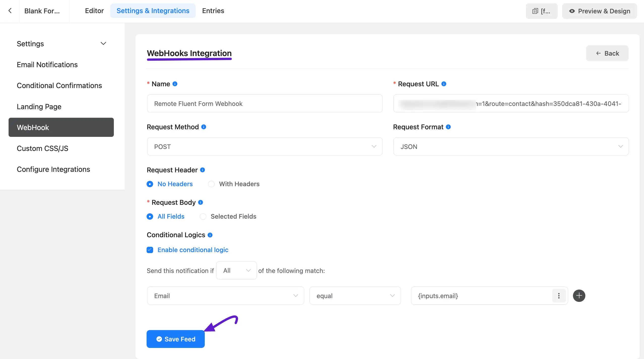Click the Request Header info icon
The height and width of the screenshot is (359, 644).
point(202,170)
